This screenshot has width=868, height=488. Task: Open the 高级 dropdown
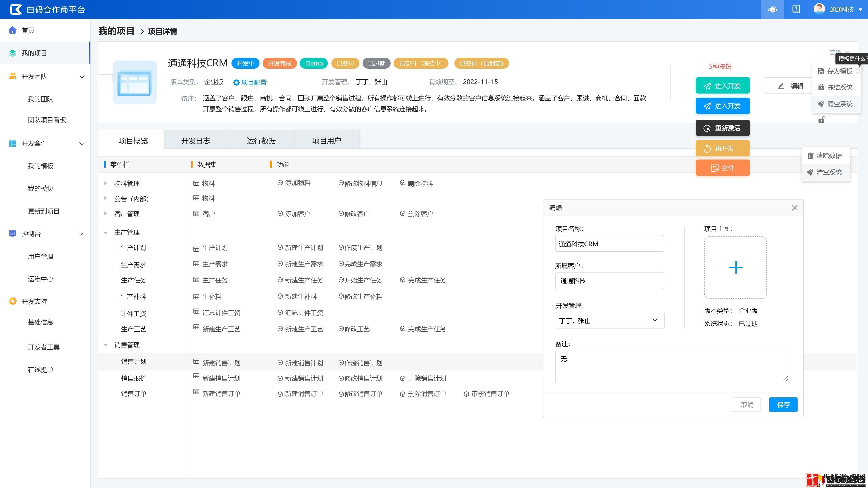[839, 53]
